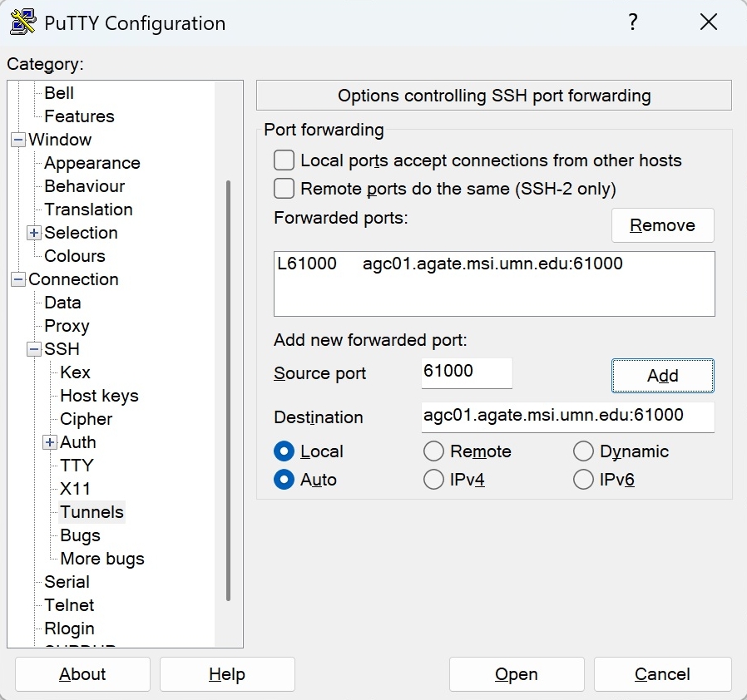Select the Local radio button
The image size is (747, 700).
tap(284, 451)
